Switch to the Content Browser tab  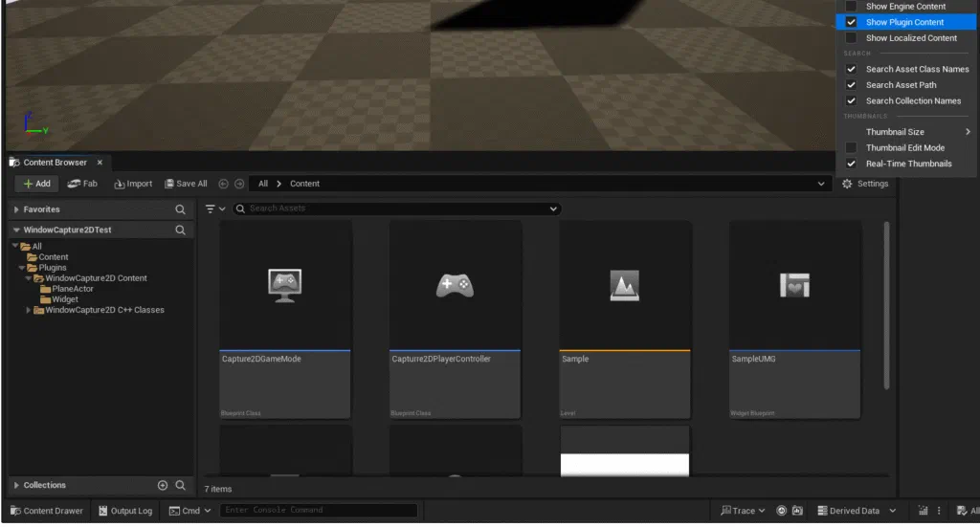55,163
